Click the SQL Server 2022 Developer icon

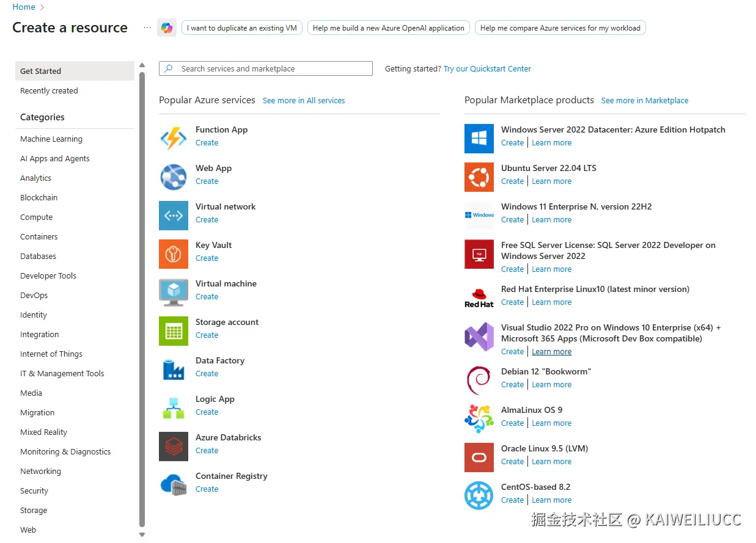[x=479, y=254]
